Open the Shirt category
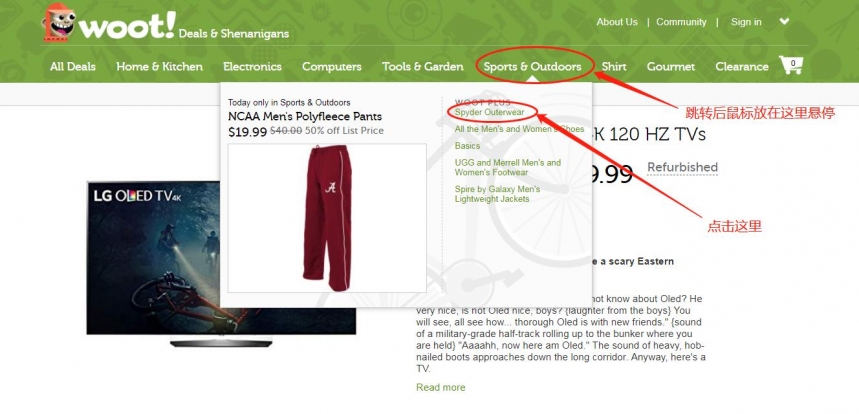The height and width of the screenshot is (414, 859). (x=614, y=67)
